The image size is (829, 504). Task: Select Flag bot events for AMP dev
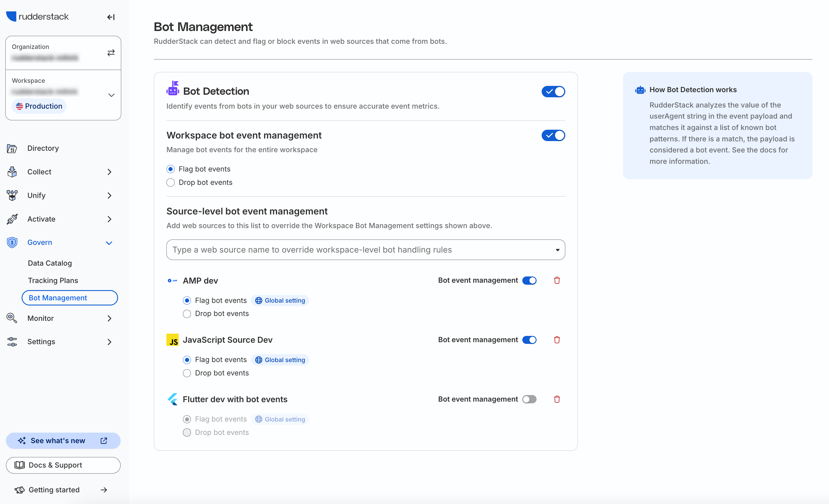click(187, 300)
